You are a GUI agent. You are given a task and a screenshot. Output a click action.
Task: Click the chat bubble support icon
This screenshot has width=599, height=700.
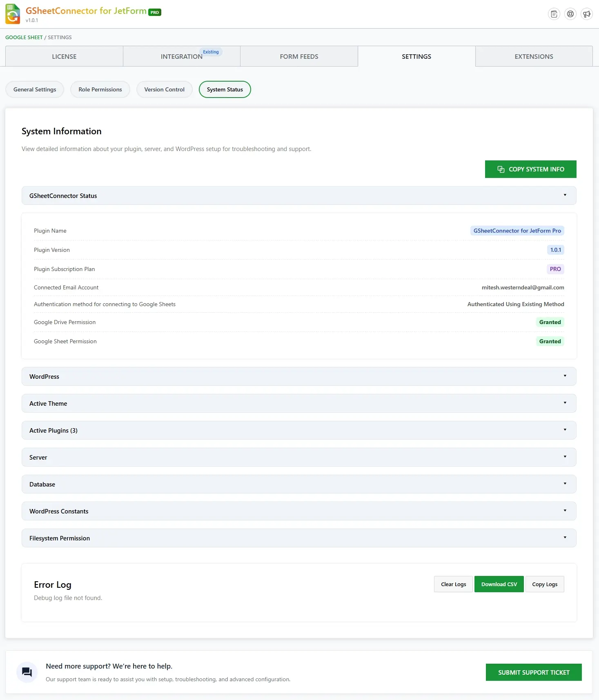(x=27, y=672)
